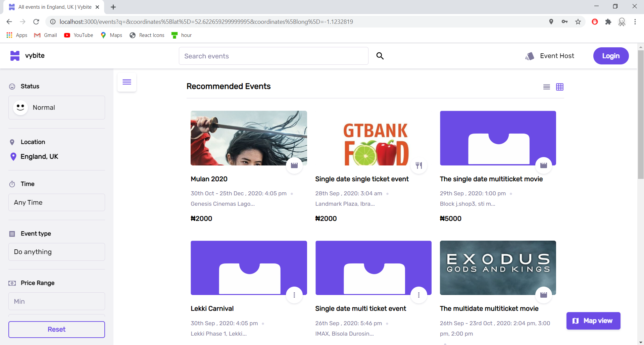Open the React Icons bookmark

pyautogui.click(x=147, y=35)
